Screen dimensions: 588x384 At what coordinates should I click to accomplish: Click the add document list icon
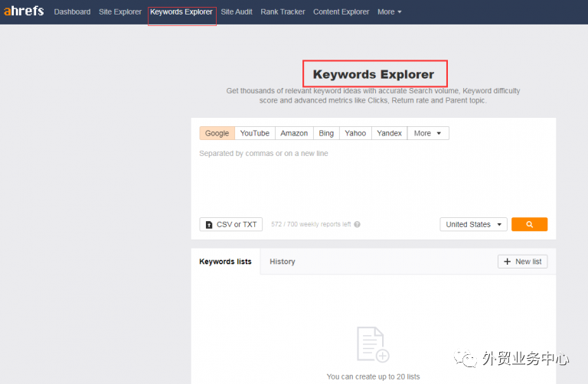[x=373, y=344]
